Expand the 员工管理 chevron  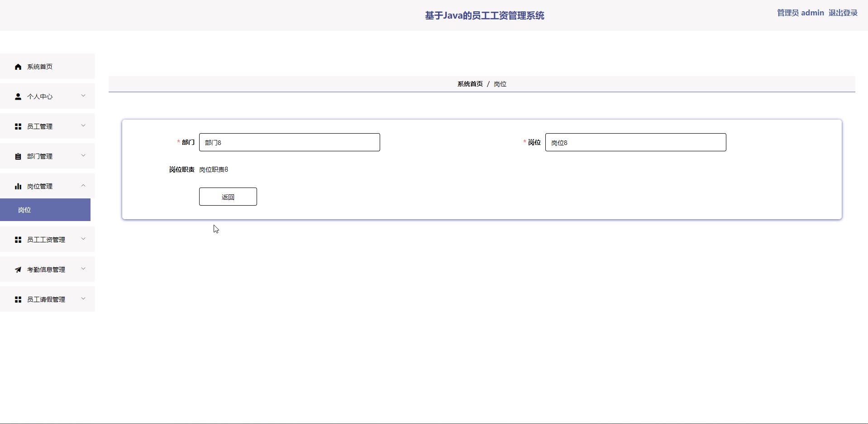[x=83, y=125]
